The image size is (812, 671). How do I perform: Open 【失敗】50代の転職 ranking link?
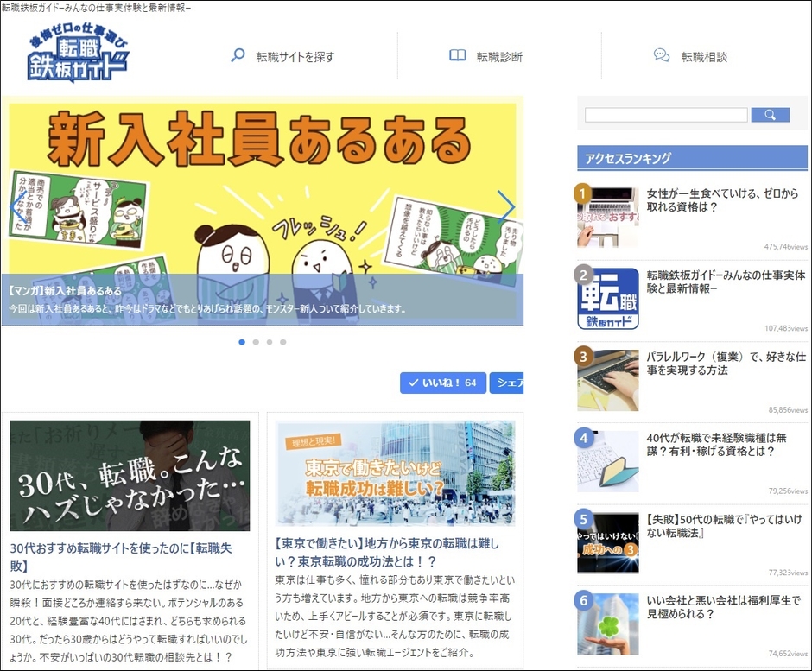coord(724,526)
